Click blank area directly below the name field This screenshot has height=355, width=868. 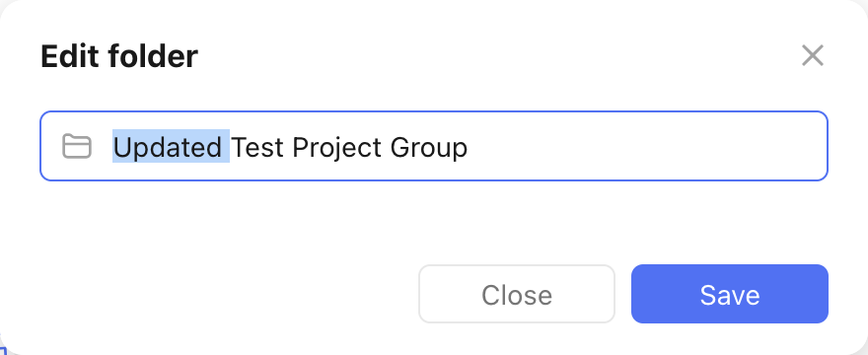(x=434, y=219)
